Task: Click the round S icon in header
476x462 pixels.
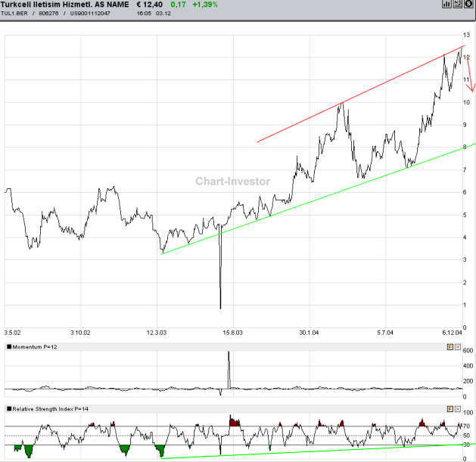Action: (468, 4)
